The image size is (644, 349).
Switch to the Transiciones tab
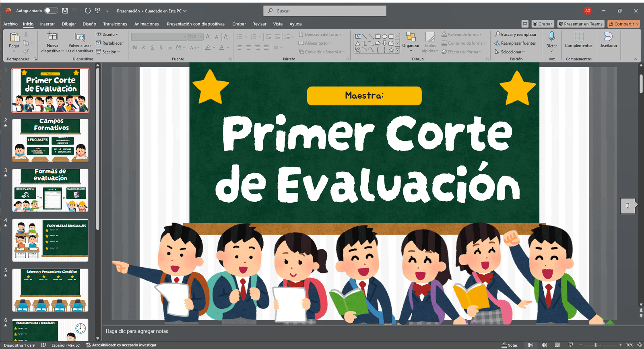click(115, 24)
